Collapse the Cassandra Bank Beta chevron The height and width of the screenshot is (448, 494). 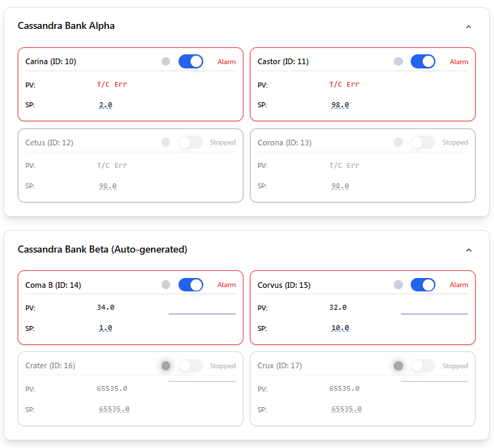[x=469, y=250]
